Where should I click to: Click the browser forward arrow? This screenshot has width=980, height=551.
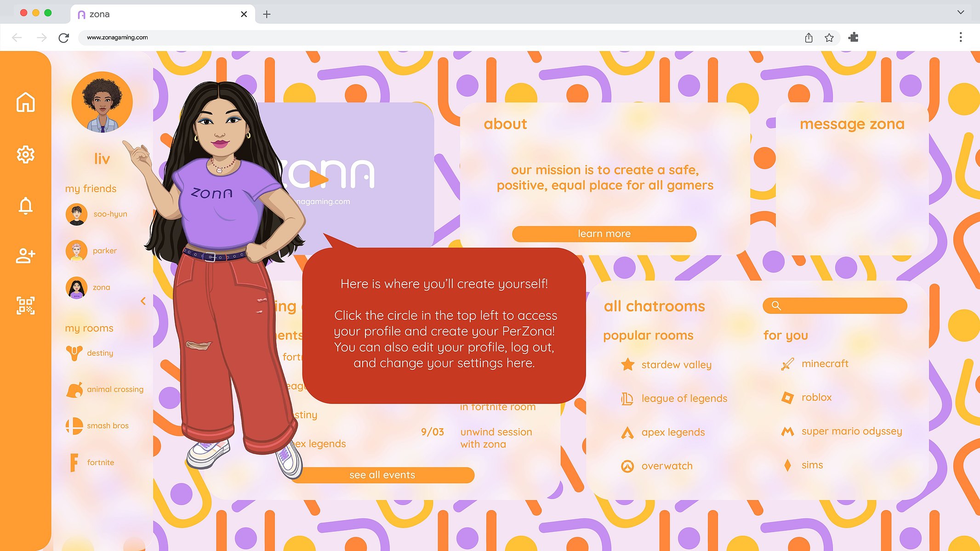pos(42,38)
